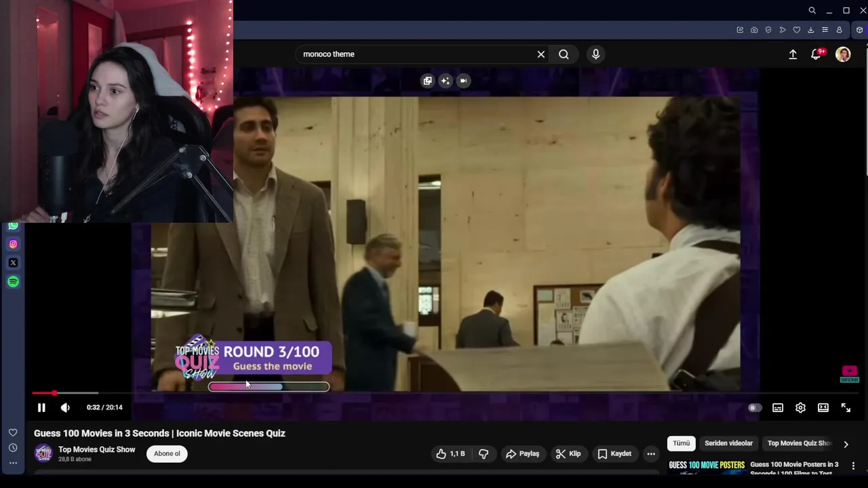Open WhatsApp in the sidebar

[x=13, y=226]
